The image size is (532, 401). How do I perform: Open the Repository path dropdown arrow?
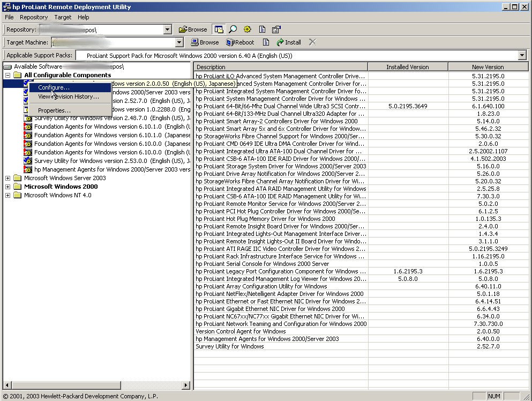coord(168,30)
